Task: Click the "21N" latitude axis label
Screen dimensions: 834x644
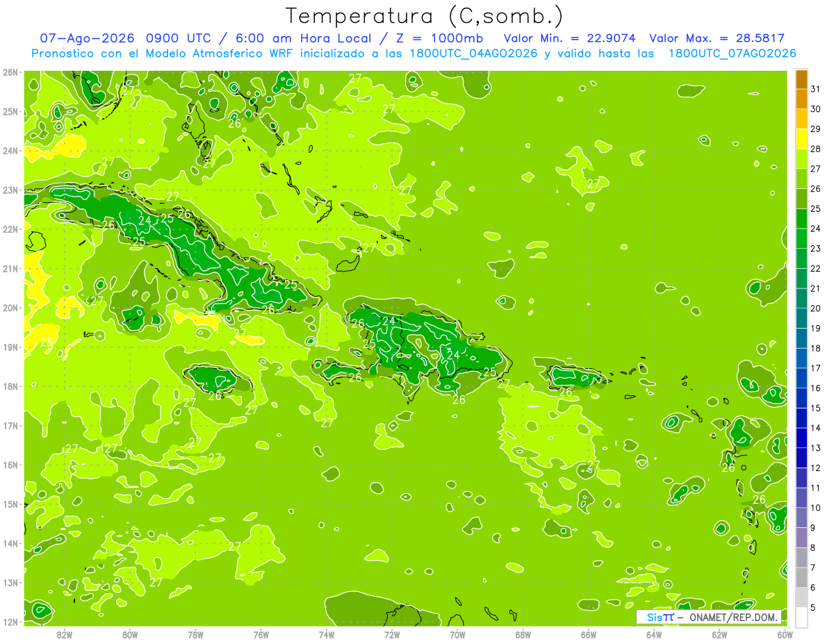Action: [10, 268]
